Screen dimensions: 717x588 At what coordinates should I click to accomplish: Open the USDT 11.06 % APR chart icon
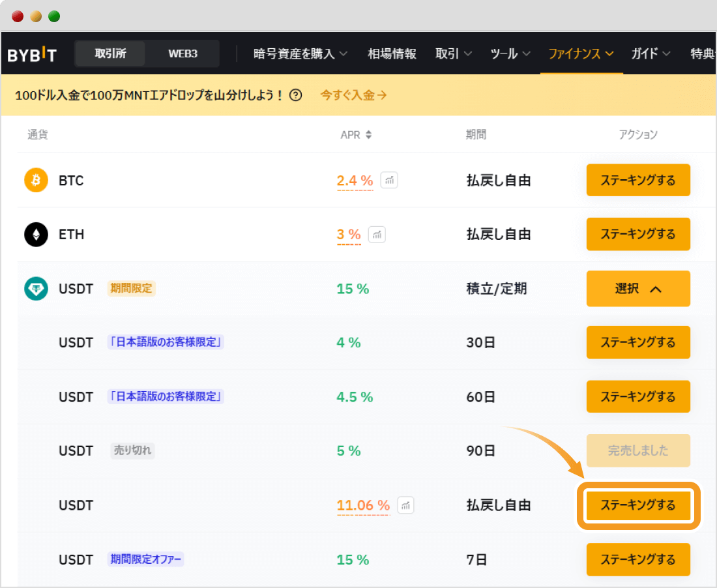coord(405,505)
